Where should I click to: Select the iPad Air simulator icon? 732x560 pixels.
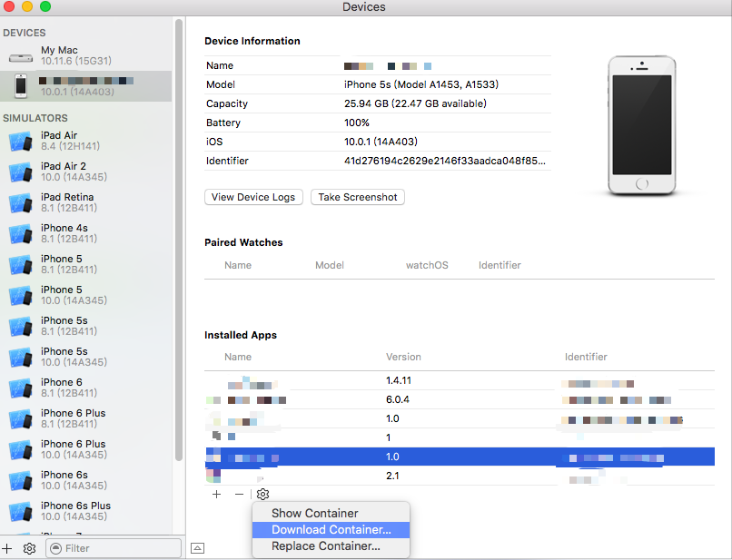(x=20, y=140)
